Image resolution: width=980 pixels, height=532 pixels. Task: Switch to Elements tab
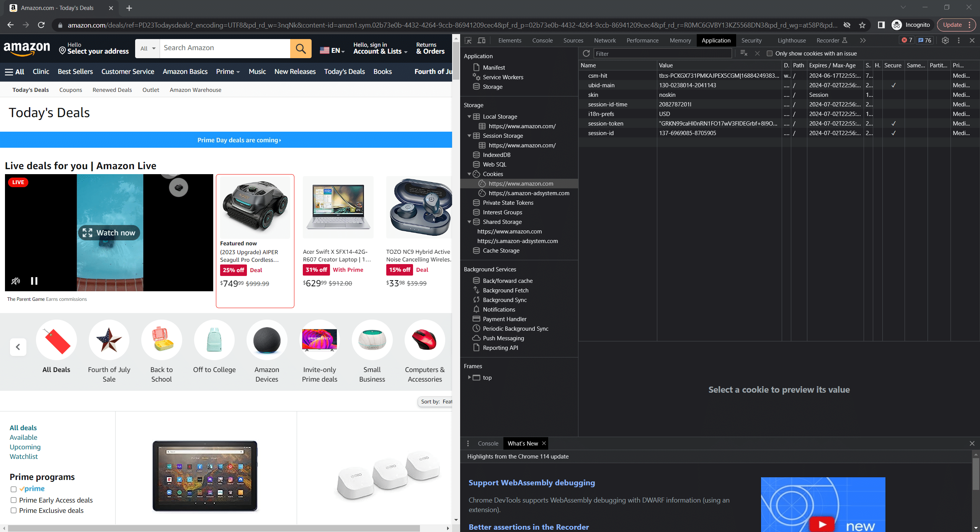(x=510, y=40)
